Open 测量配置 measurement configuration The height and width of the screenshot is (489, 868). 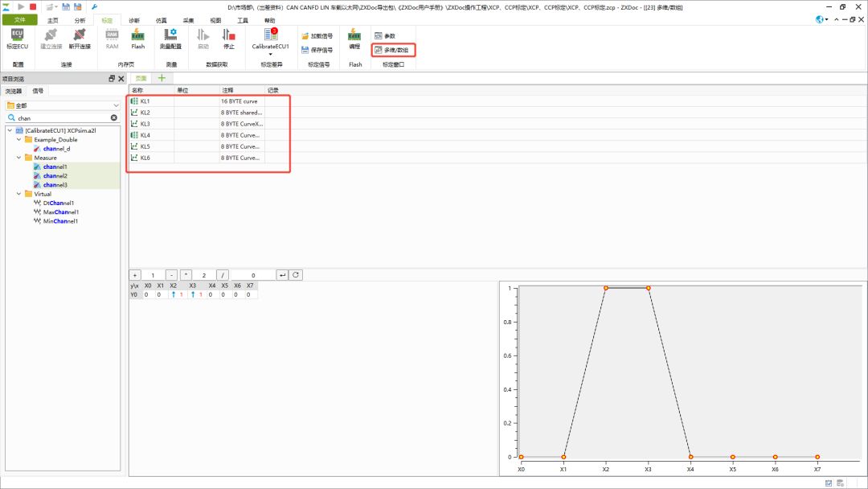pos(170,35)
